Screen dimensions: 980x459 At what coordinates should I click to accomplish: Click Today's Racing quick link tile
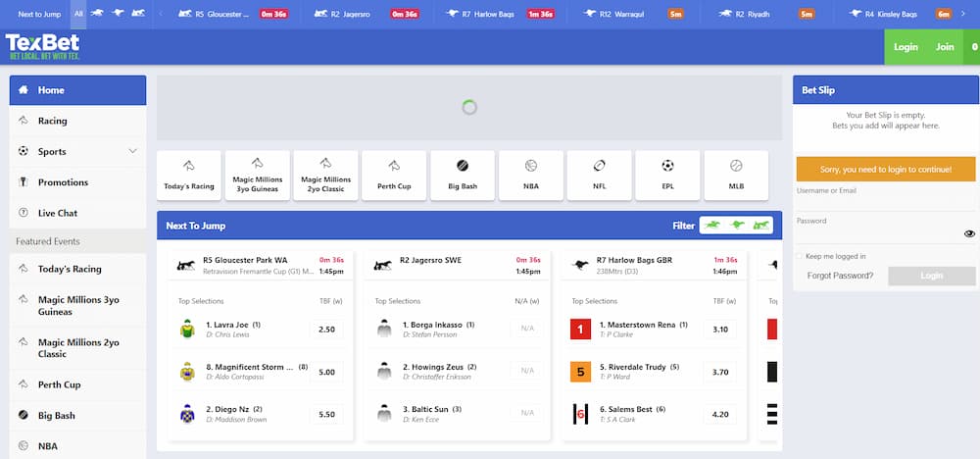tap(189, 176)
